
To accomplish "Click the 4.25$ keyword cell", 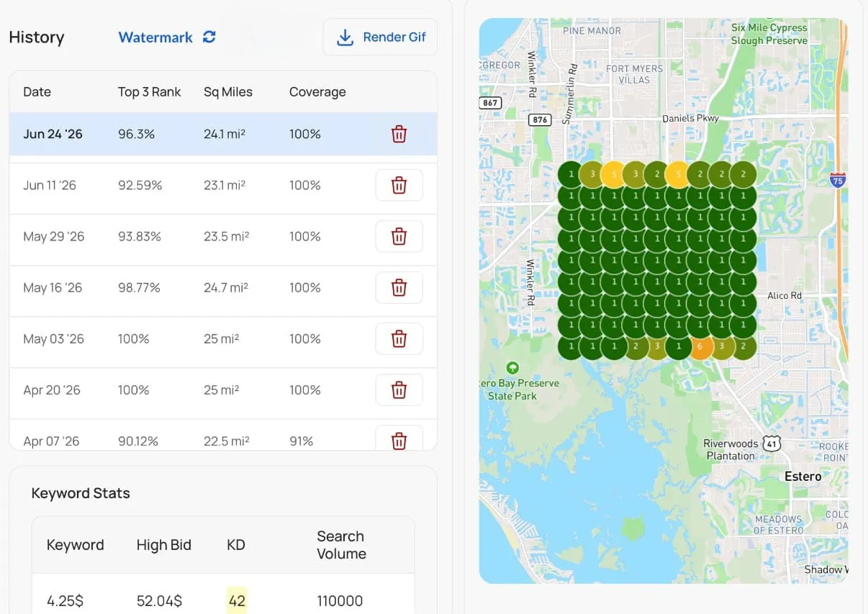I will click(65, 600).
